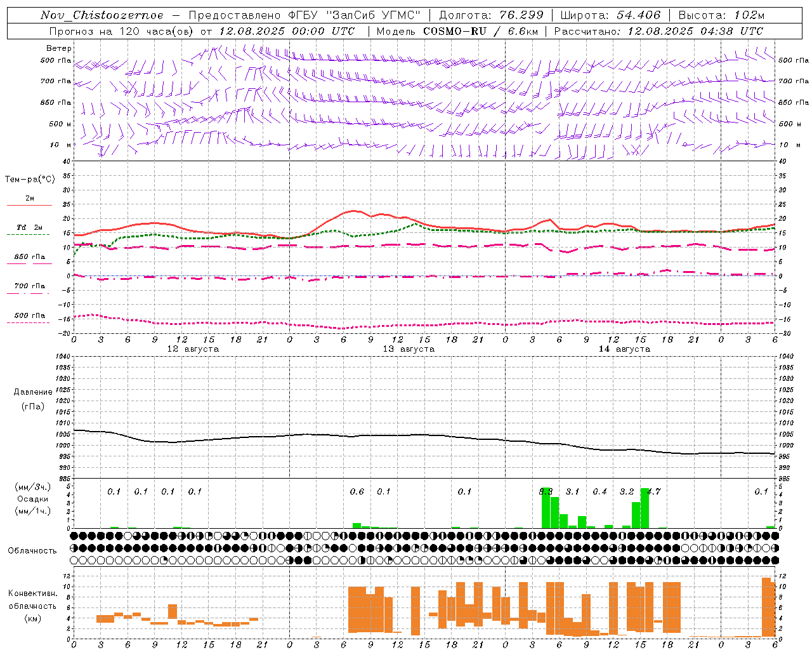Click the red 2м temperature legend line

[29, 205]
